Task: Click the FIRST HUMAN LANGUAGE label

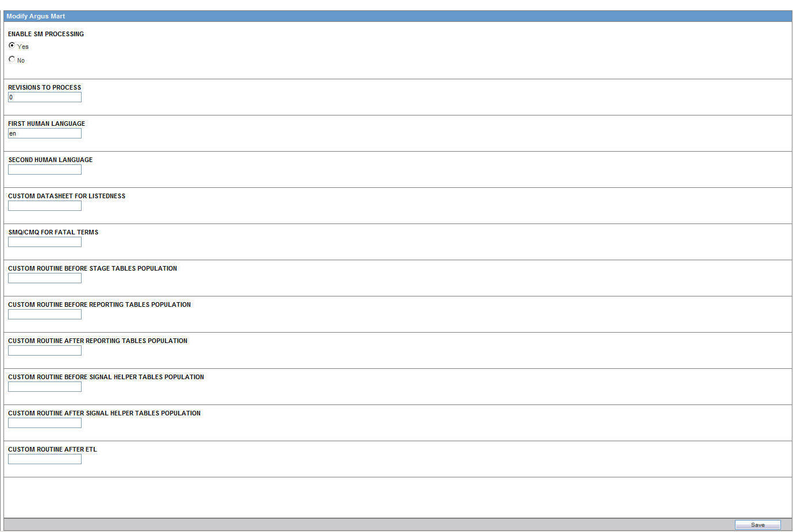Action: click(x=47, y=124)
